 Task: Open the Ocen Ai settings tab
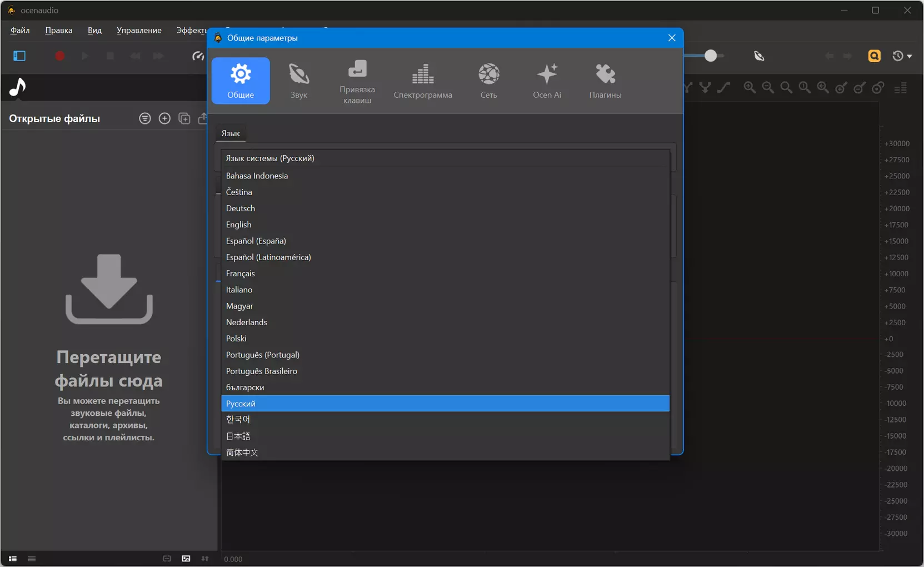547,81
